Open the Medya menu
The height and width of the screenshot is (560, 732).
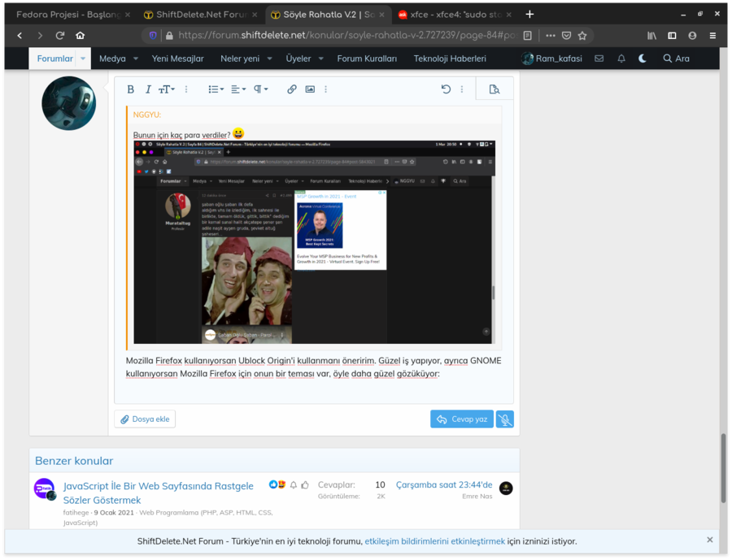112,59
